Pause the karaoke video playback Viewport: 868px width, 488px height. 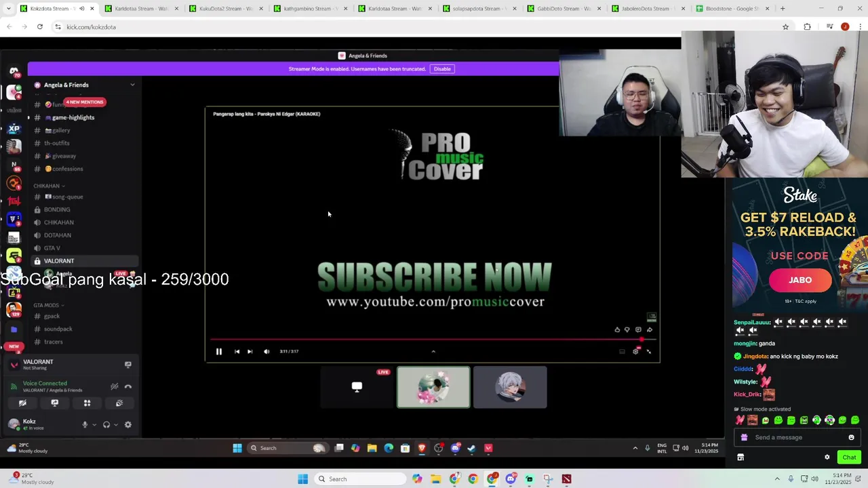[x=218, y=351]
